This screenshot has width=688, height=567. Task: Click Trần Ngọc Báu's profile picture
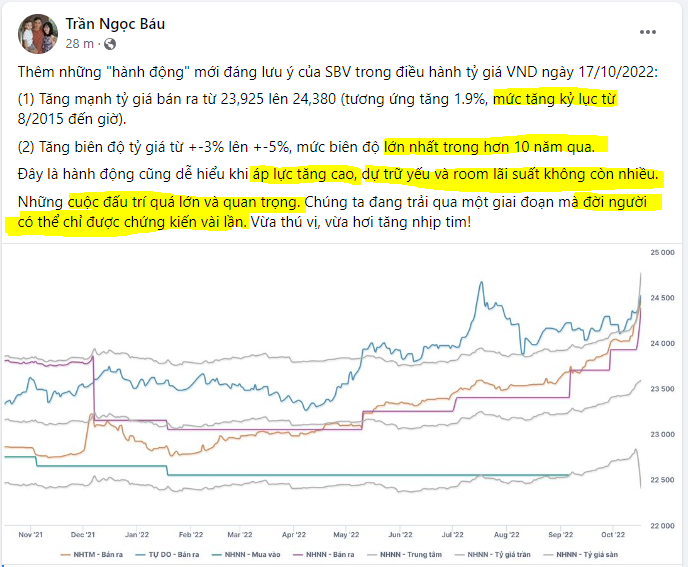(38, 34)
